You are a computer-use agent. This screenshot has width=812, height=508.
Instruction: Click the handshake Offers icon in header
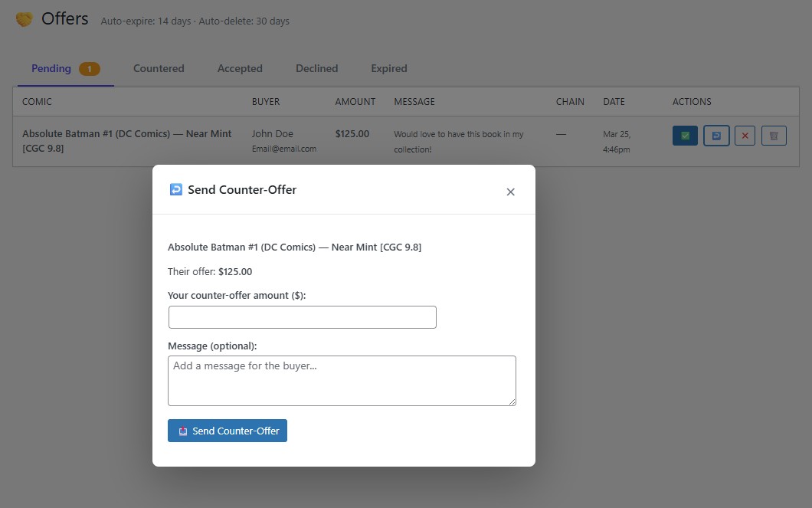pos(25,20)
